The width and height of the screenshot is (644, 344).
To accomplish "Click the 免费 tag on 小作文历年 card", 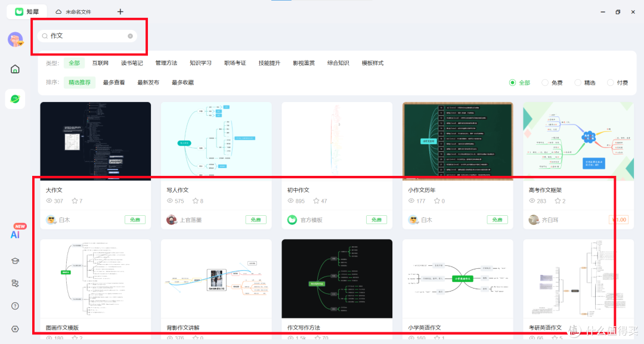I will (497, 220).
